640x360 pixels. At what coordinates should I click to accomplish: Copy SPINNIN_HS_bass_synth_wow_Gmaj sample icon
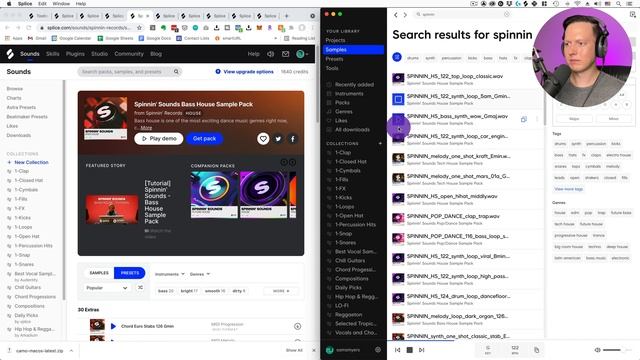click(x=524, y=120)
